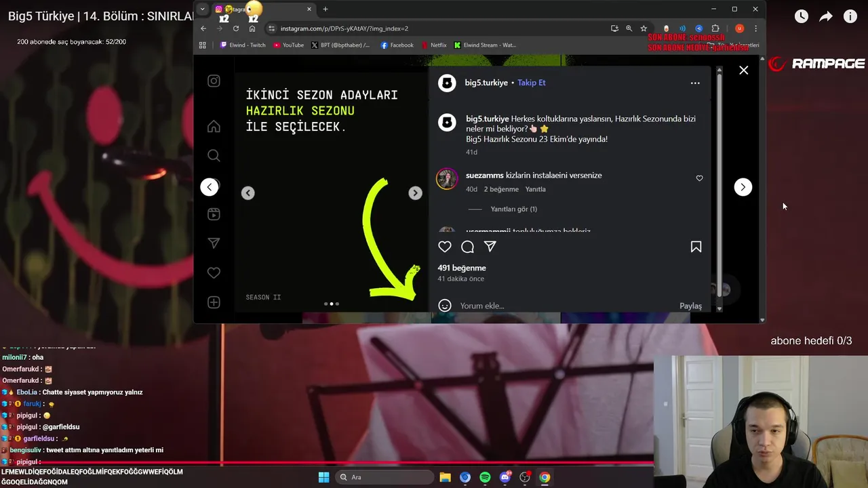The image size is (868, 488).
Task: Click the comment bubble icon under the post
Action: 467,247
